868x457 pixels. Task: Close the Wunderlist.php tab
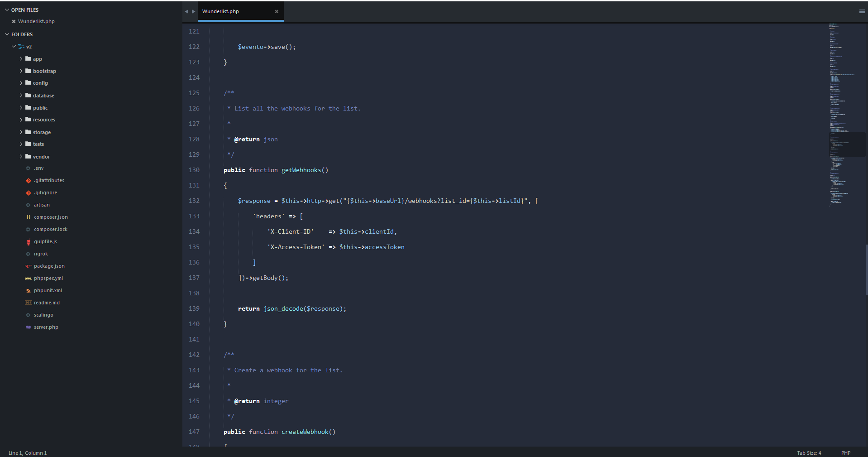[277, 11]
